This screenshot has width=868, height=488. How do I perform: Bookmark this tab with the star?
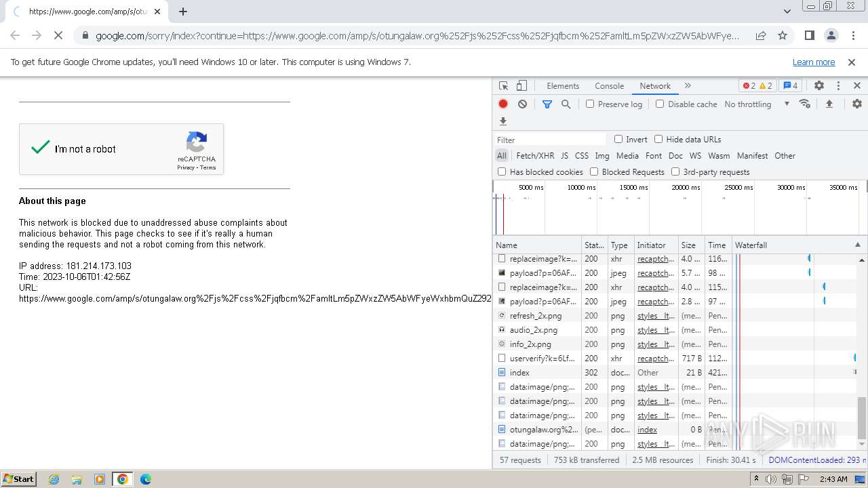point(783,35)
